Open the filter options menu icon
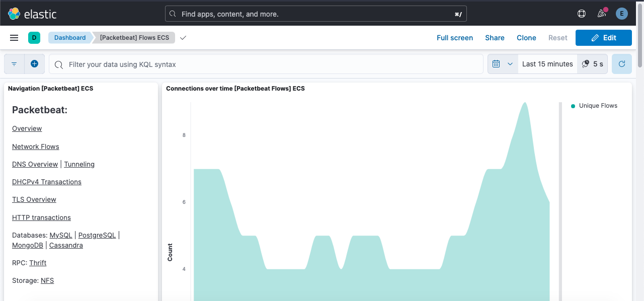 click(14, 64)
